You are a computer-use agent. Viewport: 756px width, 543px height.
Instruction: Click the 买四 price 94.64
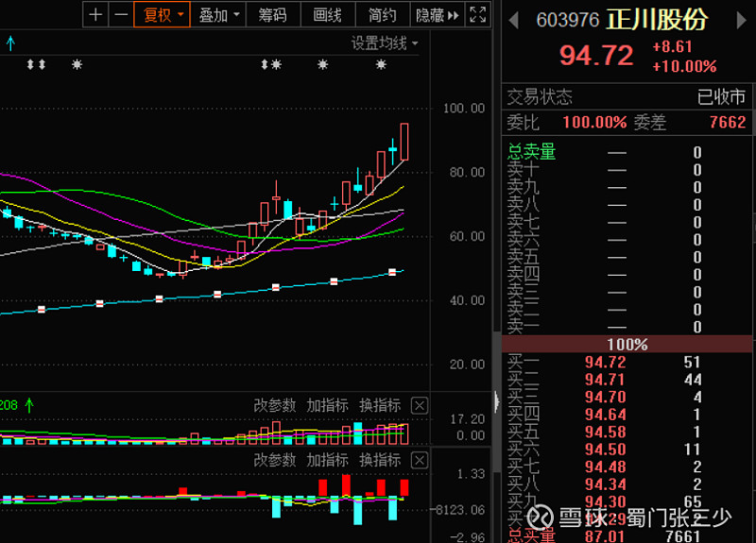[x=605, y=415]
